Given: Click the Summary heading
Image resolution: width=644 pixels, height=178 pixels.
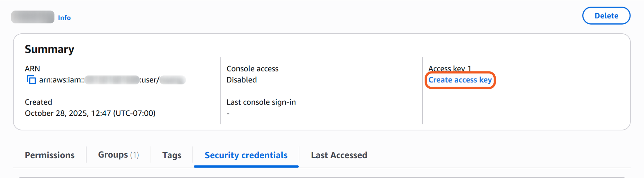Looking at the screenshot, I should click(x=49, y=49).
